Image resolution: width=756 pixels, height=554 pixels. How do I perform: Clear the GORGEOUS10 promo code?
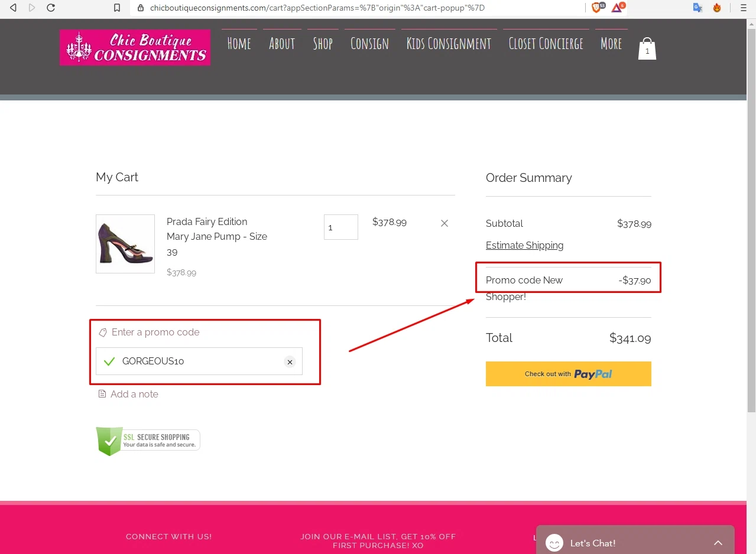coord(290,361)
